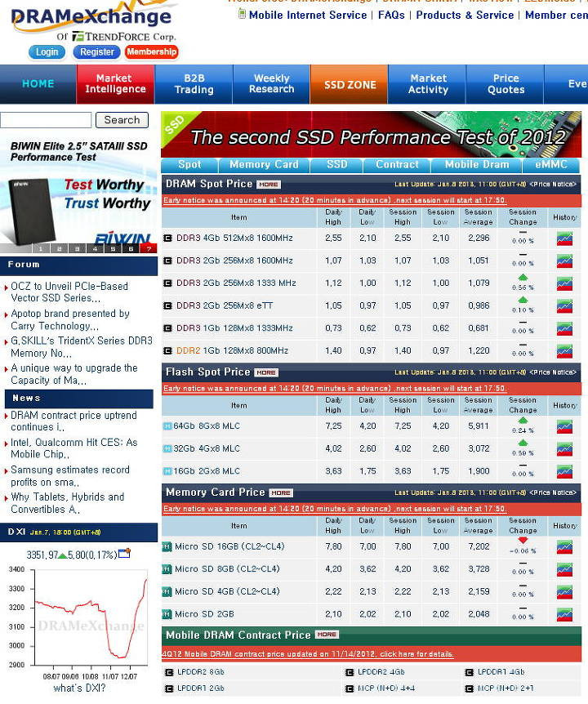Open history chart for Micro SD 2GB
The image size is (588, 704).
tap(564, 614)
